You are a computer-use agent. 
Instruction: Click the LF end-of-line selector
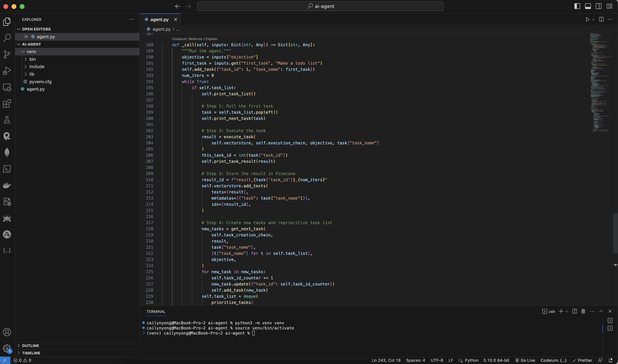point(451,360)
